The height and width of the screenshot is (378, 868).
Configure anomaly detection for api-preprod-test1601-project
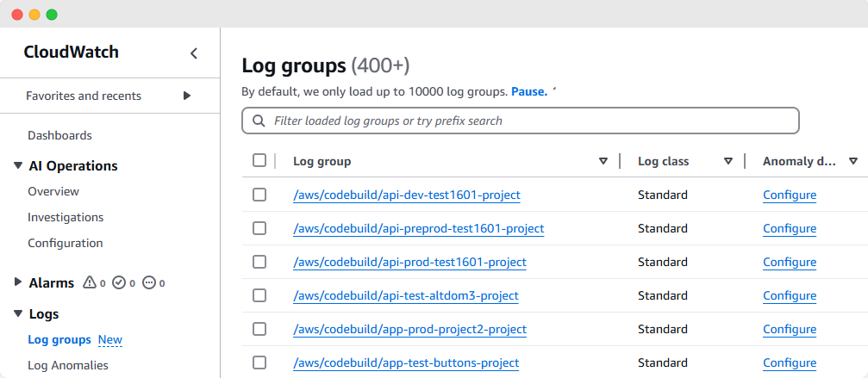(x=790, y=229)
